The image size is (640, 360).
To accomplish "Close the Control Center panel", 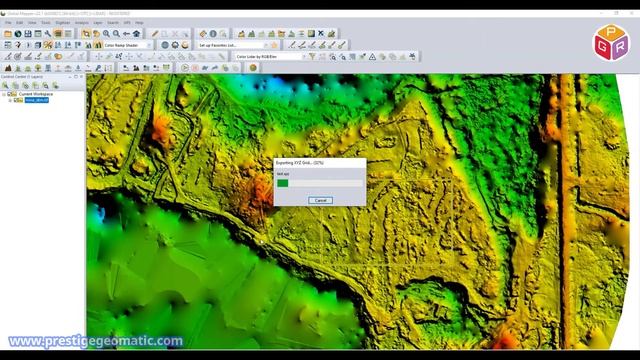I will click(81, 77).
